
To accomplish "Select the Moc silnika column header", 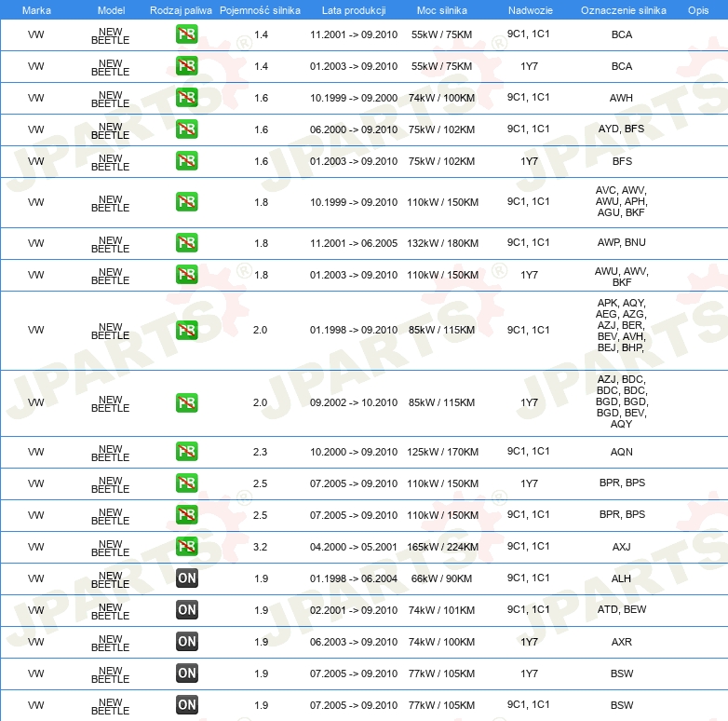I will [442, 10].
